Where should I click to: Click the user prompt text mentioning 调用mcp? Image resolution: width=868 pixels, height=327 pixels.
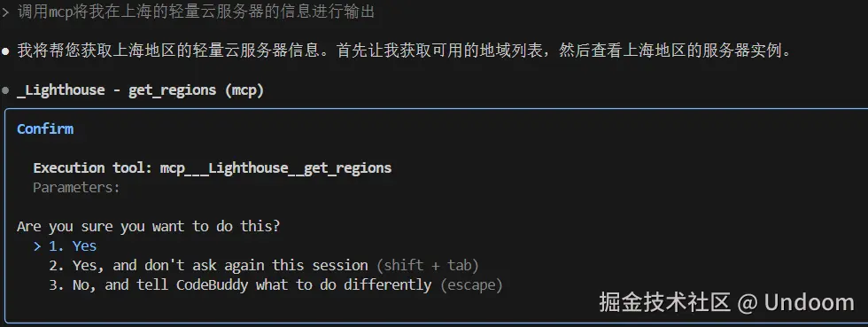point(196,12)
